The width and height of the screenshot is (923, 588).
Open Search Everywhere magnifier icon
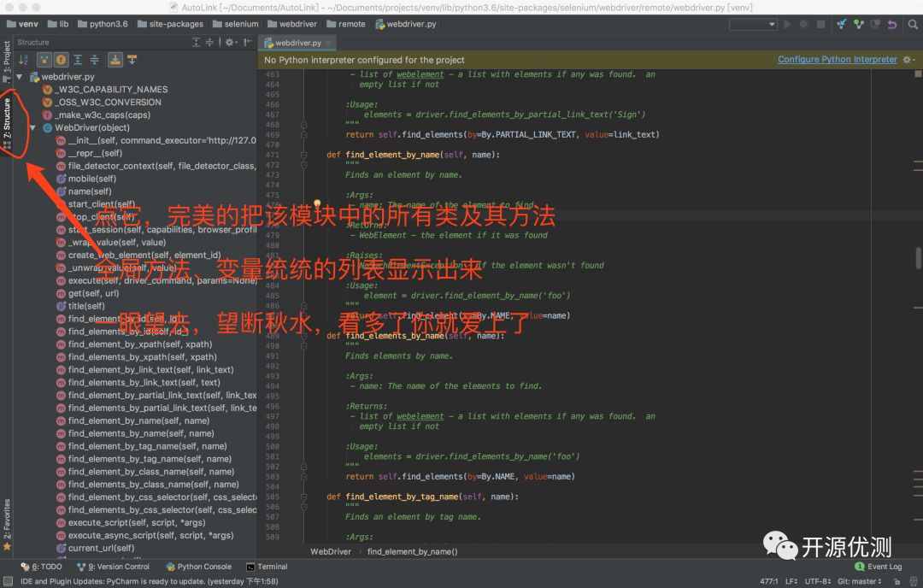(x=913, y=24)
